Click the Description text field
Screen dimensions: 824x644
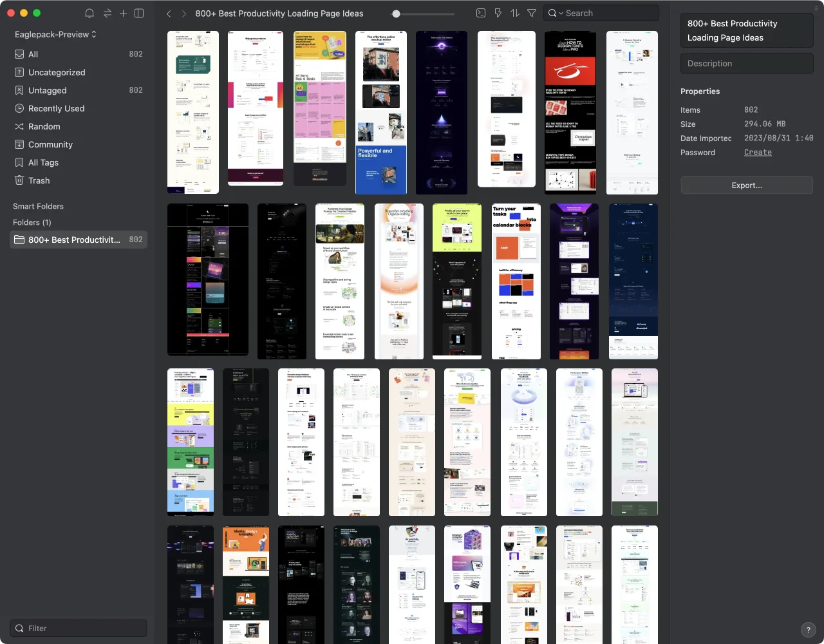coord(747,63)
